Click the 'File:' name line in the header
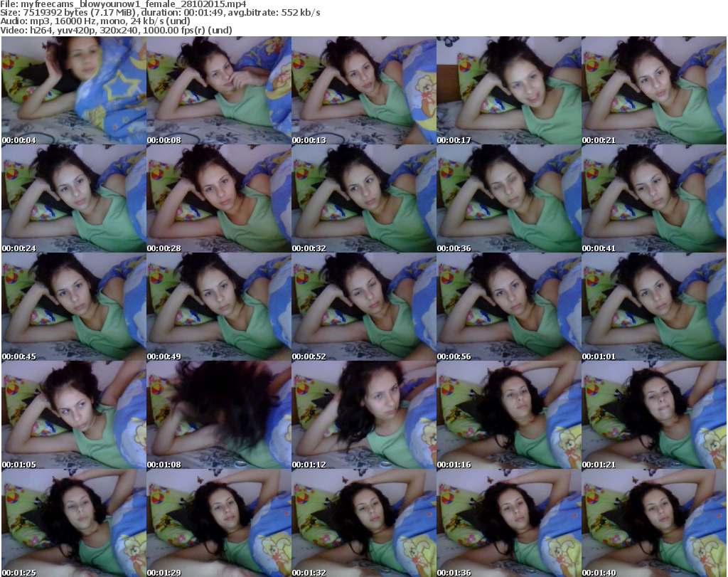Image resolution: width=728 pixels, height=577 pixels. point(123,4)
